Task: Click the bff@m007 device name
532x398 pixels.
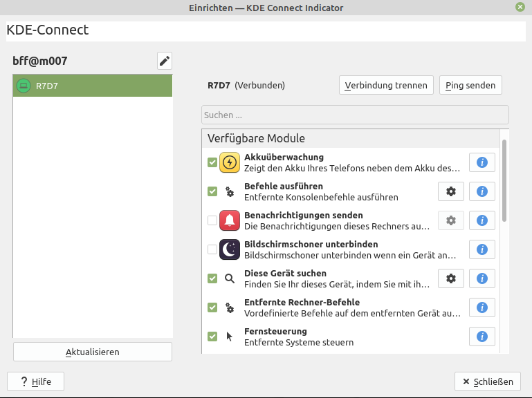Action: 40,61
